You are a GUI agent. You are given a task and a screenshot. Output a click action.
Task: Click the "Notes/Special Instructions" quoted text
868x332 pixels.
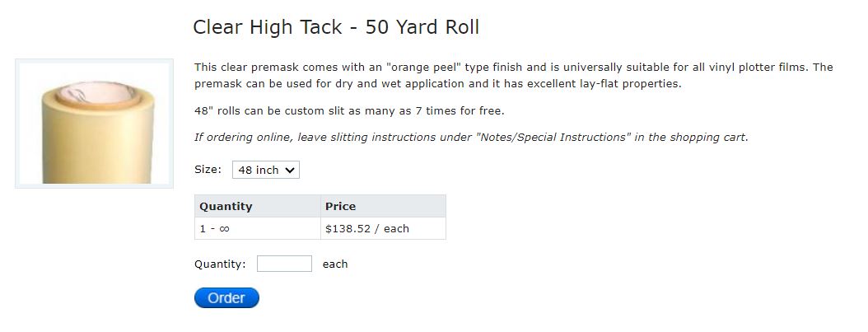pos(553,138)
